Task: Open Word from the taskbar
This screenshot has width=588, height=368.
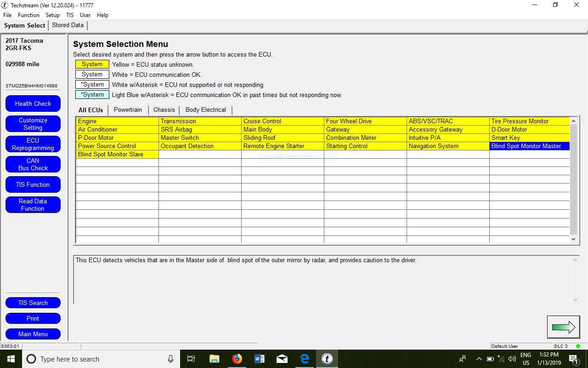Action: (x=259, y=359)
